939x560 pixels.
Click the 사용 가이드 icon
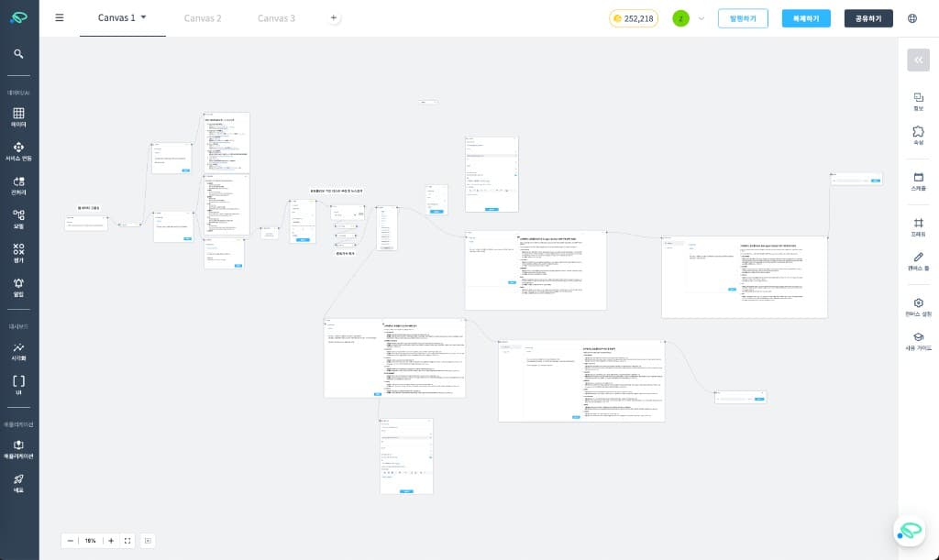[918, 340]
